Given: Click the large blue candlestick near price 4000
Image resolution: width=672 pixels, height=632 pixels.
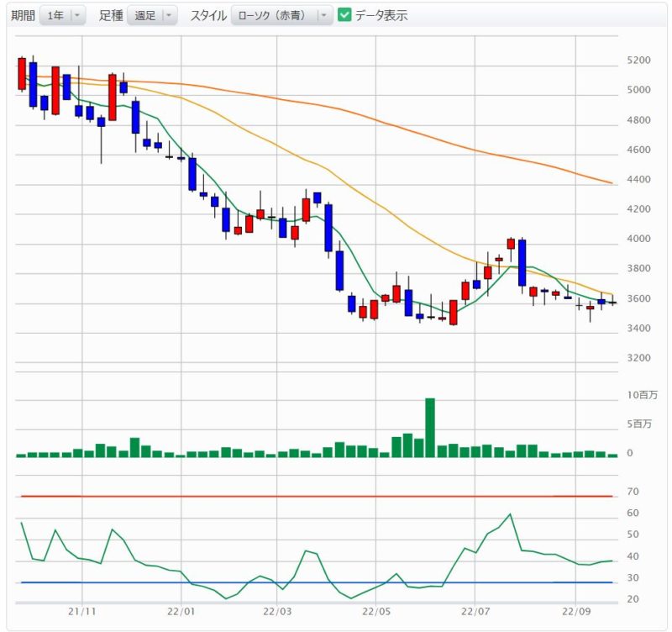Looking at the screenshot, I should [522, 262].
